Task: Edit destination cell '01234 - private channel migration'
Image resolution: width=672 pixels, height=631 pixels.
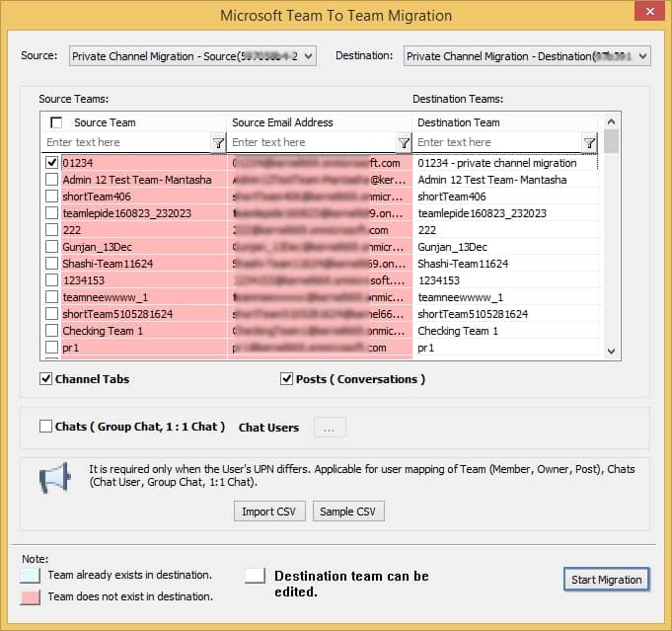Action: pyautogui.click(x=505, y=163)
